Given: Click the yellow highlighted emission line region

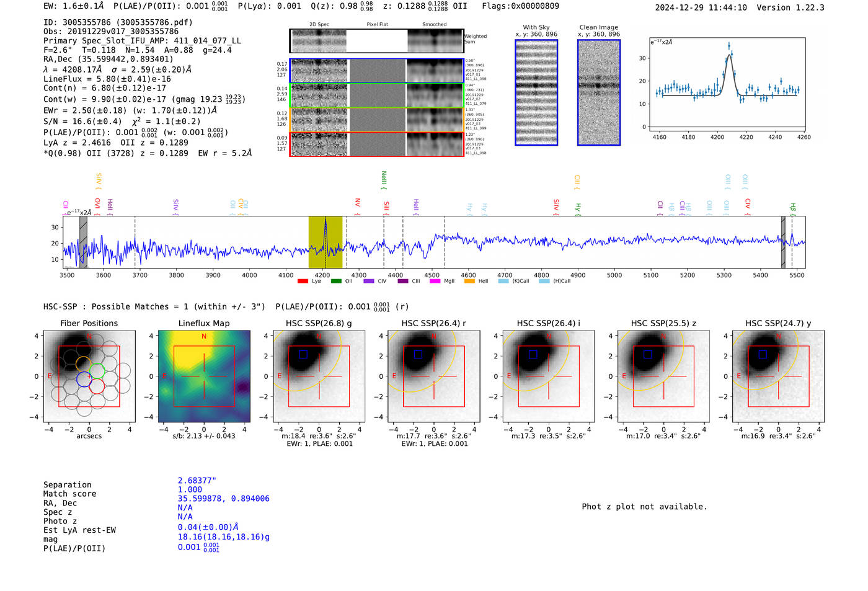Looking at the screenshot, I should (x=325, y=242).
